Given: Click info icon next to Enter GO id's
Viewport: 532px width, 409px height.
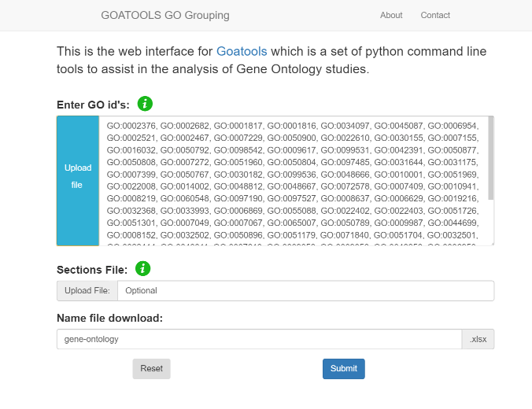Looking at the screenshot, I should 145,104.
